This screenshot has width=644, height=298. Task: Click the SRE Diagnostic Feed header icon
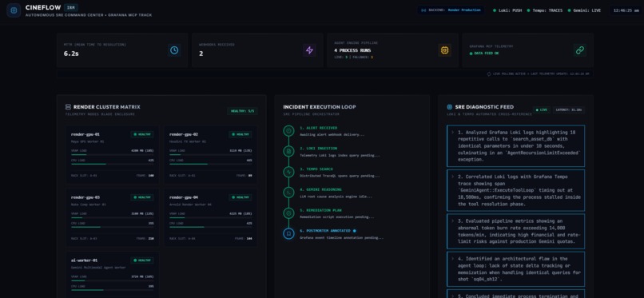tap(450, 107)
